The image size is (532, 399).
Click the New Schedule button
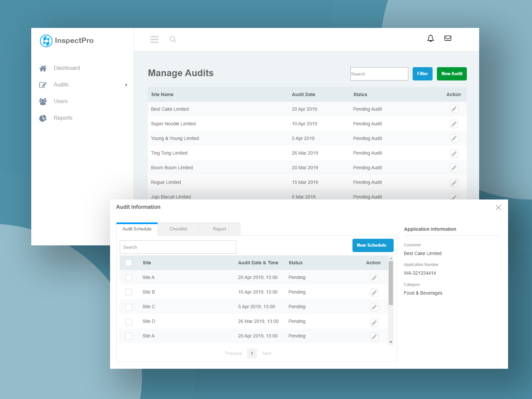click(x=373, y=245)
